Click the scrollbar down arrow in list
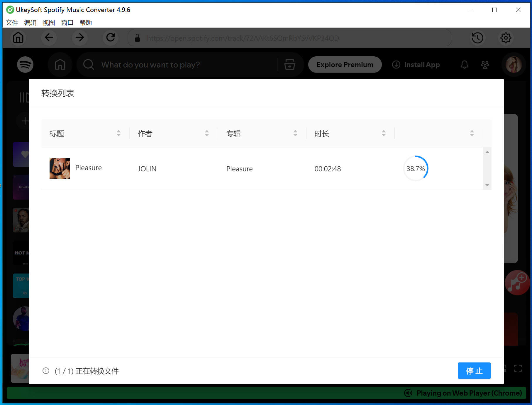The width and height of the screenshot is (532, 405). (487, 185)
